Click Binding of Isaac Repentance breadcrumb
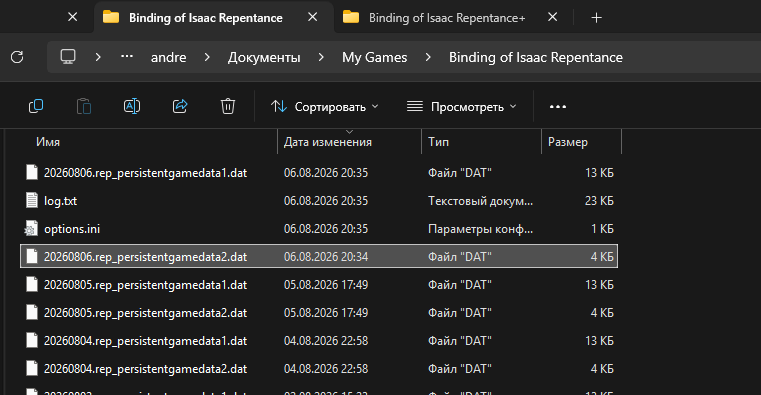Viewport: 761px width, 395px height. coord(535,57)
